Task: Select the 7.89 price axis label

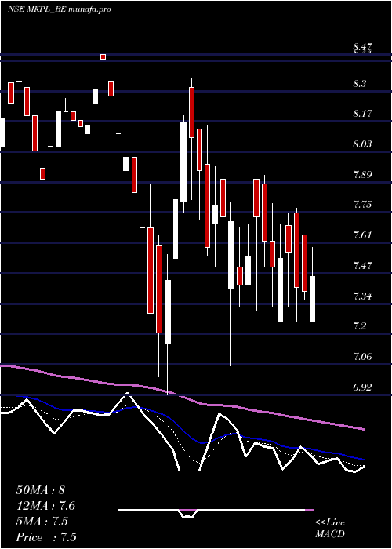Action: 362,175
